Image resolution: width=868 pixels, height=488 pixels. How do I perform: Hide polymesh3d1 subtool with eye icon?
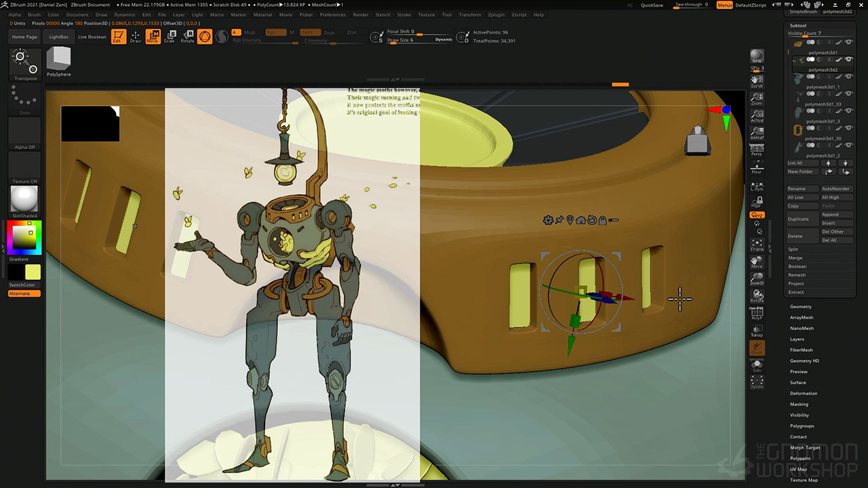(x=848, y=60)
